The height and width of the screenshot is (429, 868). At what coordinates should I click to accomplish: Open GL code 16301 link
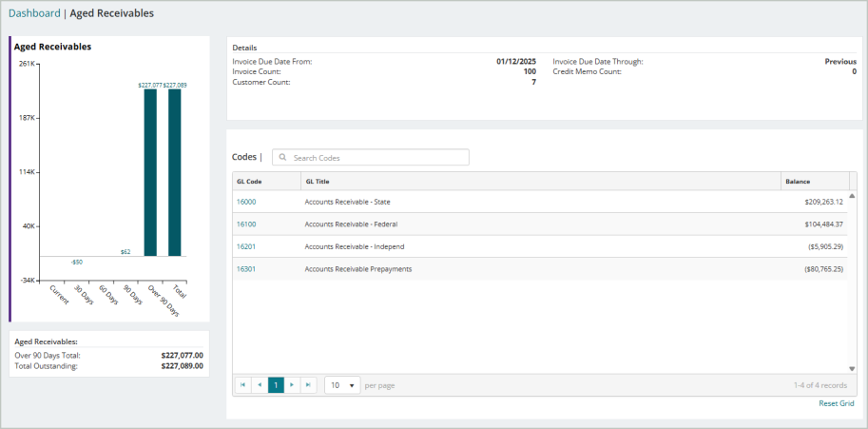tap(246, 269)
